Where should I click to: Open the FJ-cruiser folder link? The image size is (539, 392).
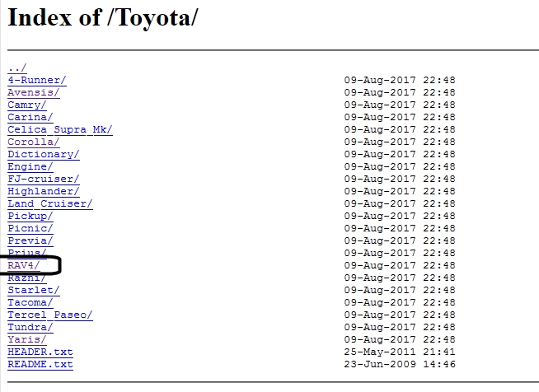[x=43, y=179]
